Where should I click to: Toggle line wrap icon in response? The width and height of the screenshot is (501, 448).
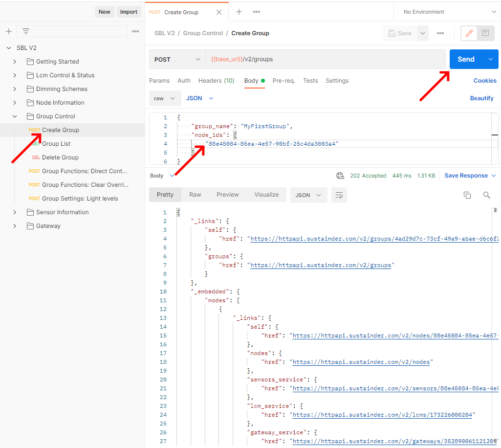tap(339, 195)
